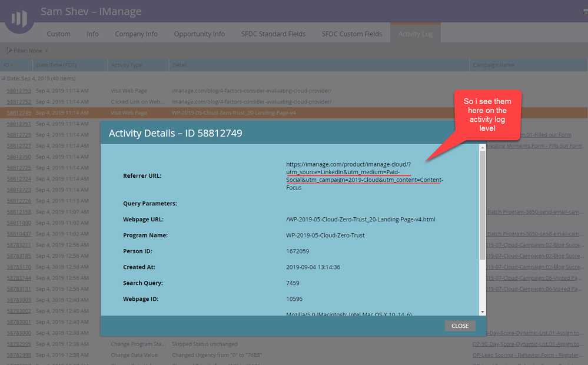
Task: Select the Opportunity Info tab
Action: 199,34
